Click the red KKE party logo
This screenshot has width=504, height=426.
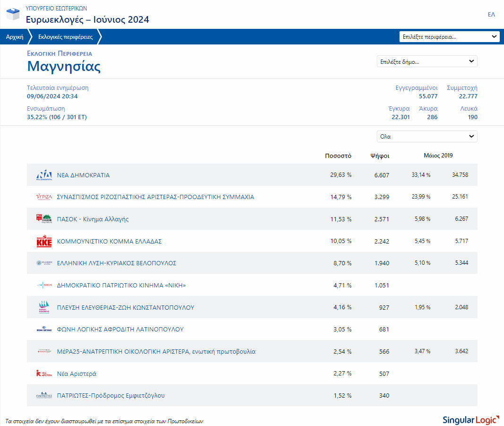[44, 241]
